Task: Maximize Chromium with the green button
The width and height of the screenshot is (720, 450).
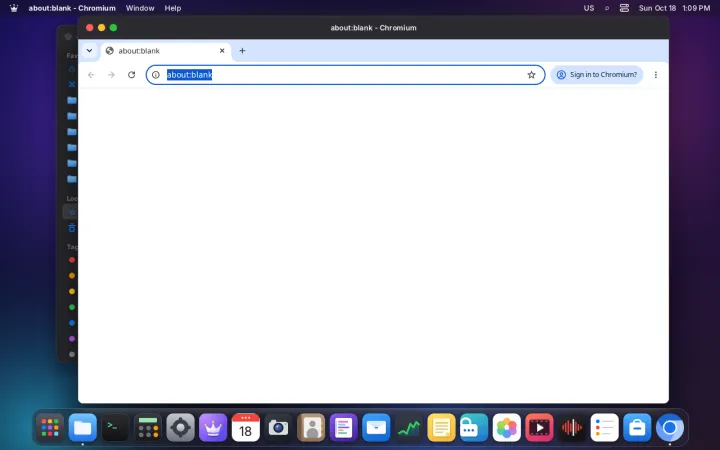Action: tap(113, 28)
